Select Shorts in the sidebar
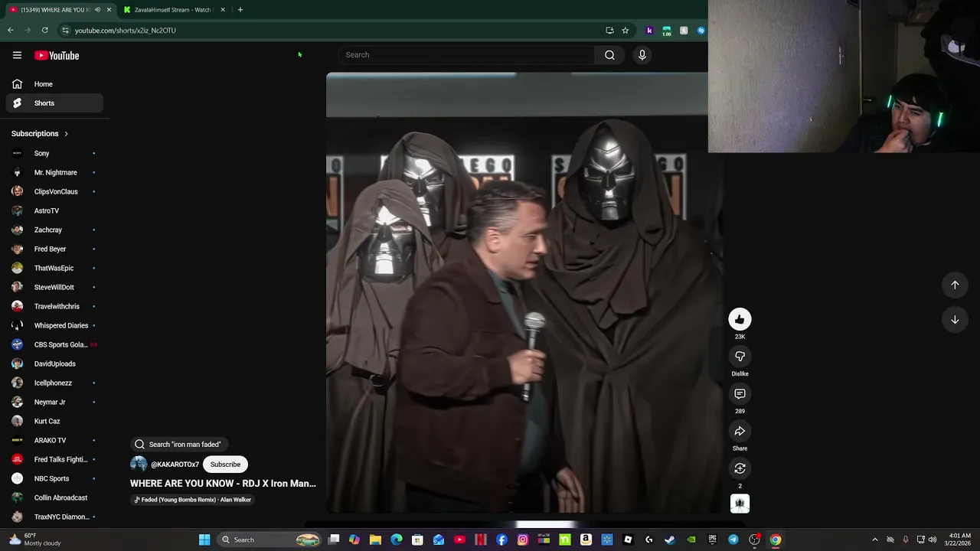 [54, 103]
